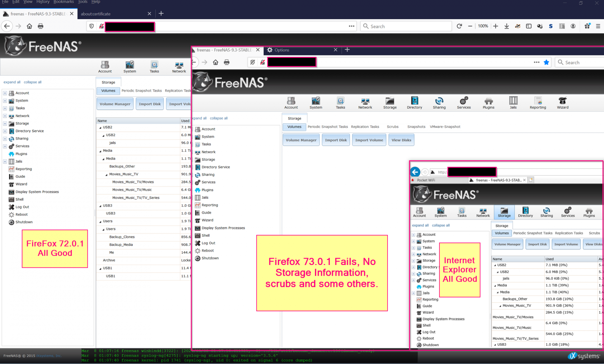
Task: Open downloads icon in left Firefox toolbar
Action: click(x=506, y=26)
